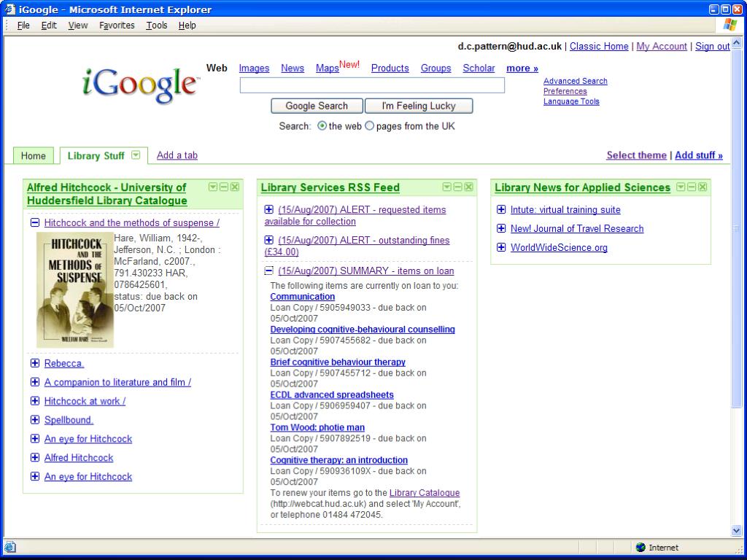747x560 pixels.
Task: Open menu icon of Library Services RSS Feed gadget
Action: [x=447, y=187]
